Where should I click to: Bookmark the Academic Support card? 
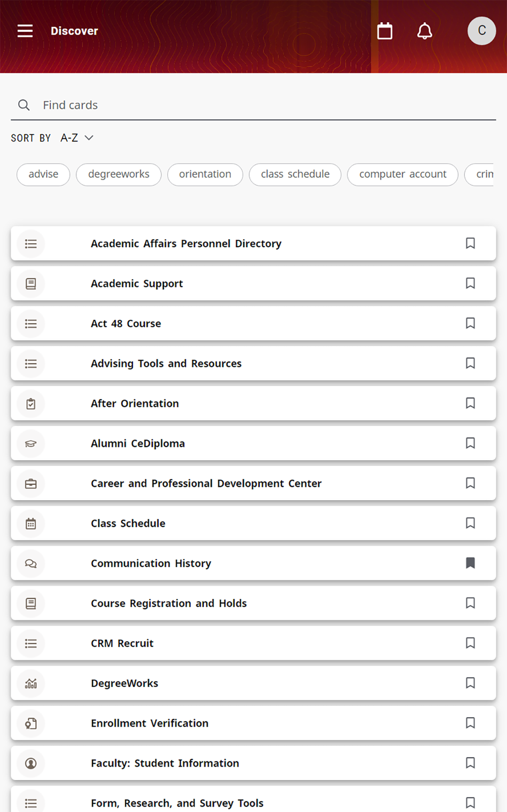coord(470,283)
